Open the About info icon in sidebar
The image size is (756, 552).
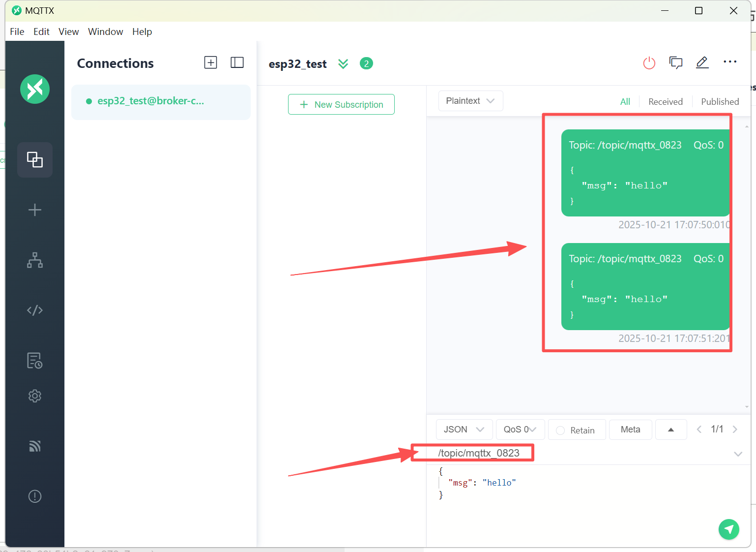[35, 496]
